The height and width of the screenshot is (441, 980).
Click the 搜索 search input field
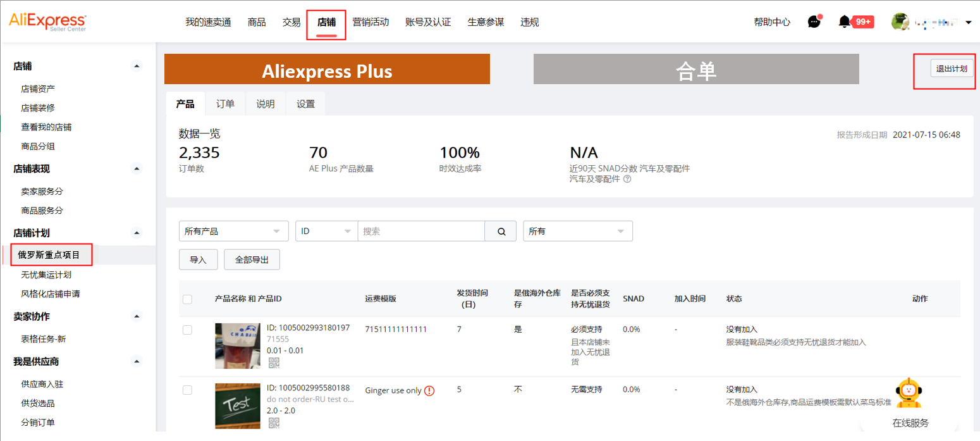(x=421, y=231)
